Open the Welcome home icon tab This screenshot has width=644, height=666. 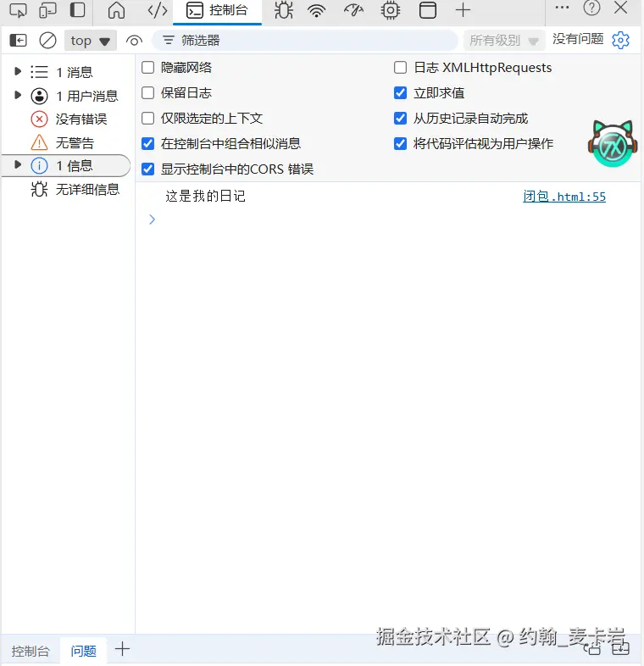116,10
